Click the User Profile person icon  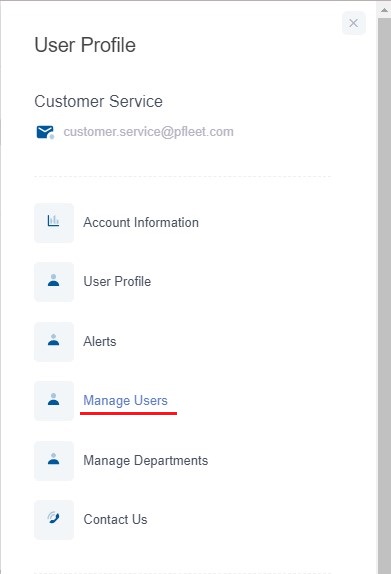click(x=54, y=282)
